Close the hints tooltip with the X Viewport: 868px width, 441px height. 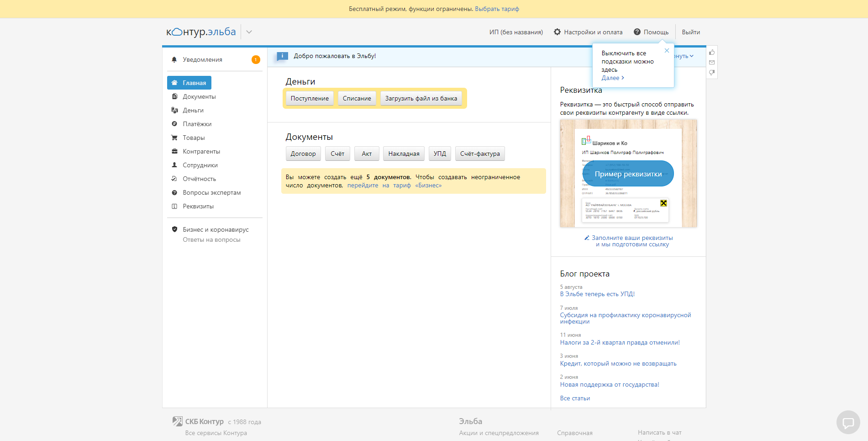click(x=667, y=51)
